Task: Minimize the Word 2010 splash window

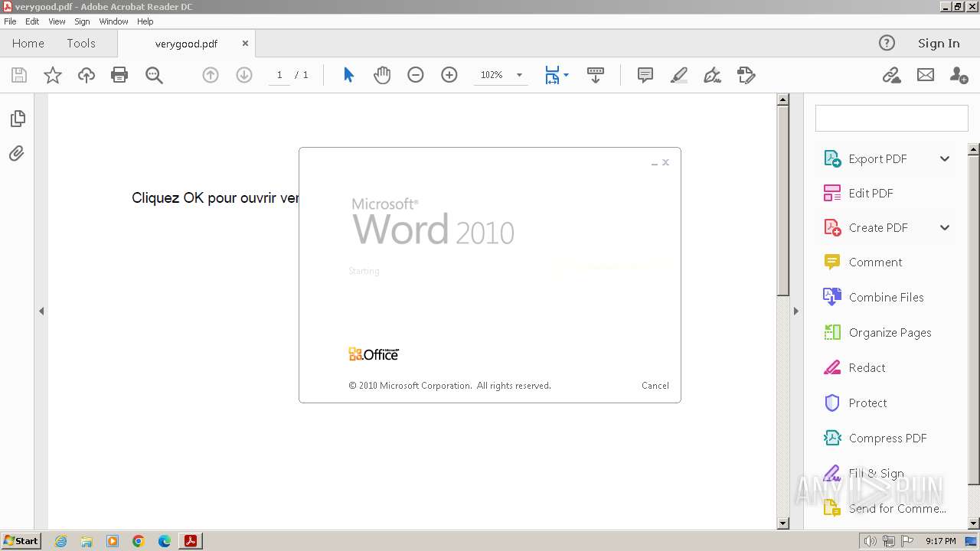Action: coord(655,163)
